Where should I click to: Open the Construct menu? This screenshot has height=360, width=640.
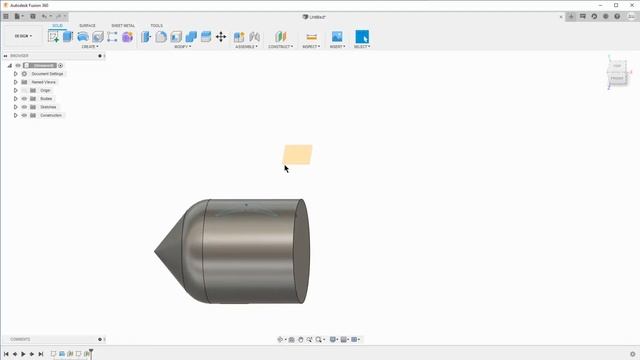click(x=280, y=47)
